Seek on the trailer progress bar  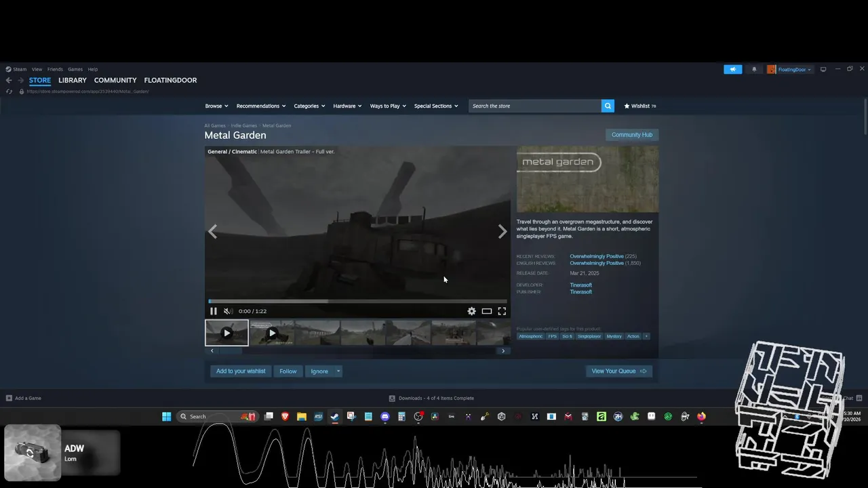coord(357,301)
